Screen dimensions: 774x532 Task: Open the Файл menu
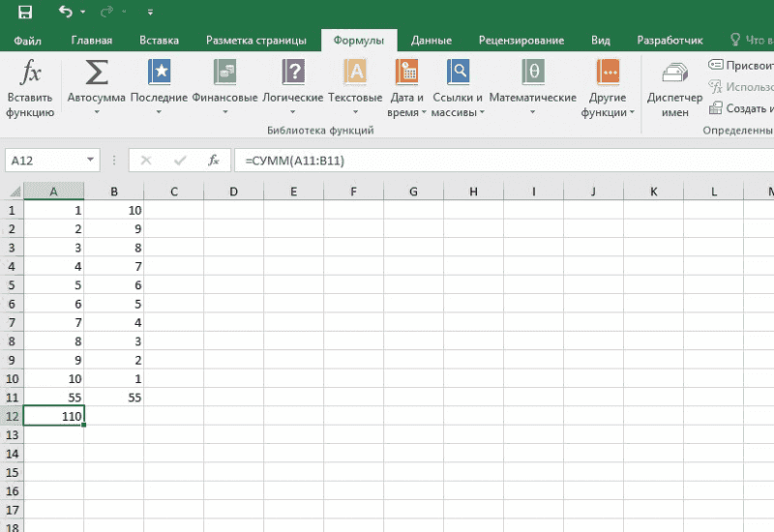tap(30, 41)
